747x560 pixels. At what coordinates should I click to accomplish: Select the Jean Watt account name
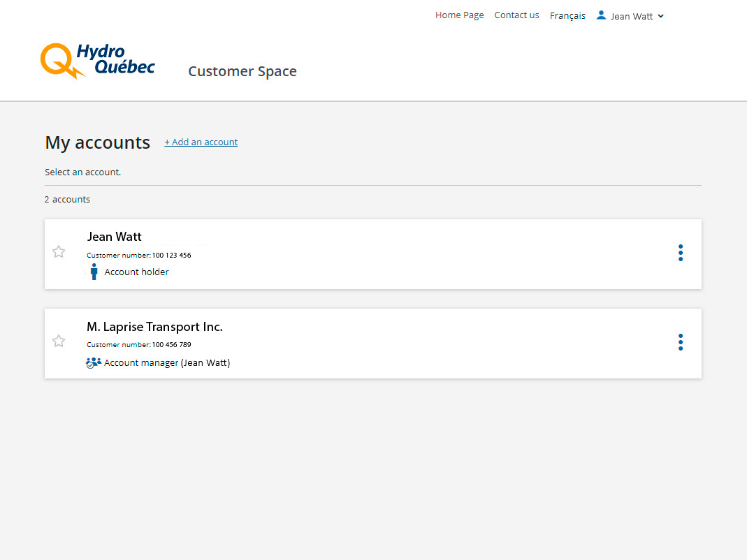114,237
